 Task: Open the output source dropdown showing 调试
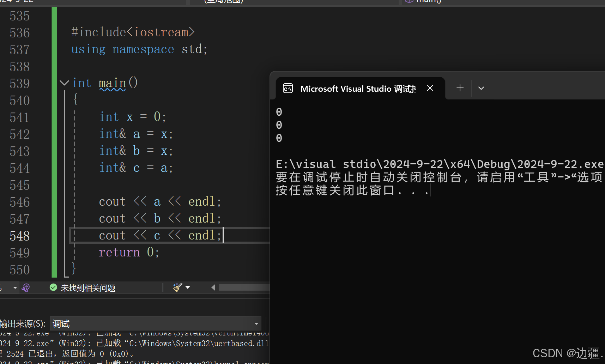pyautogui.click(x=155, y=323)
